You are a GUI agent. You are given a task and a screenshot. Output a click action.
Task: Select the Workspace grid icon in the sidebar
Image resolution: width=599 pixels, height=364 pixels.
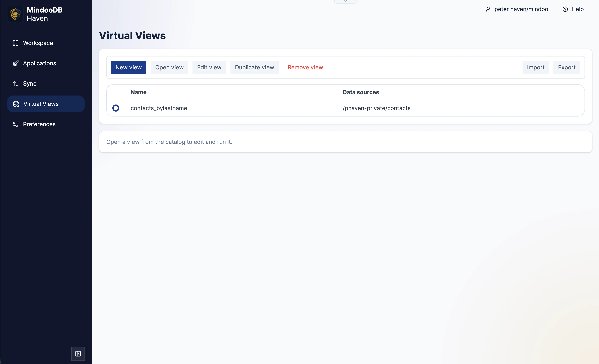point(16,43)
